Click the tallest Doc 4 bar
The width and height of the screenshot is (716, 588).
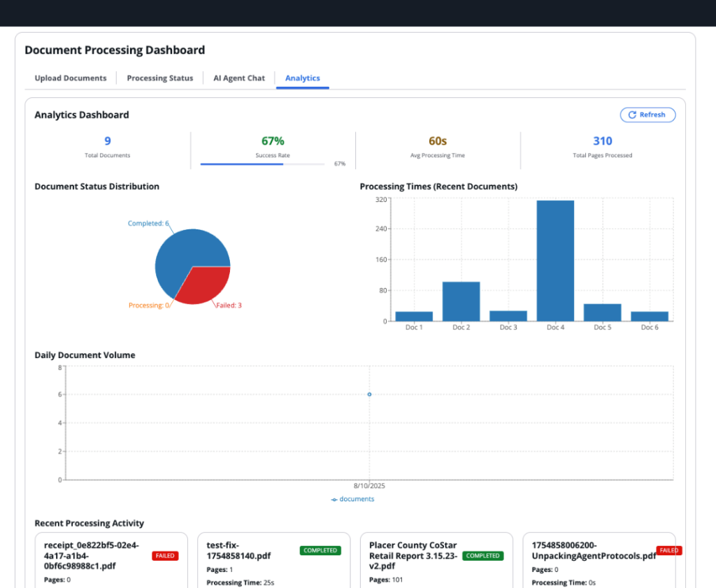click(555, 261)
